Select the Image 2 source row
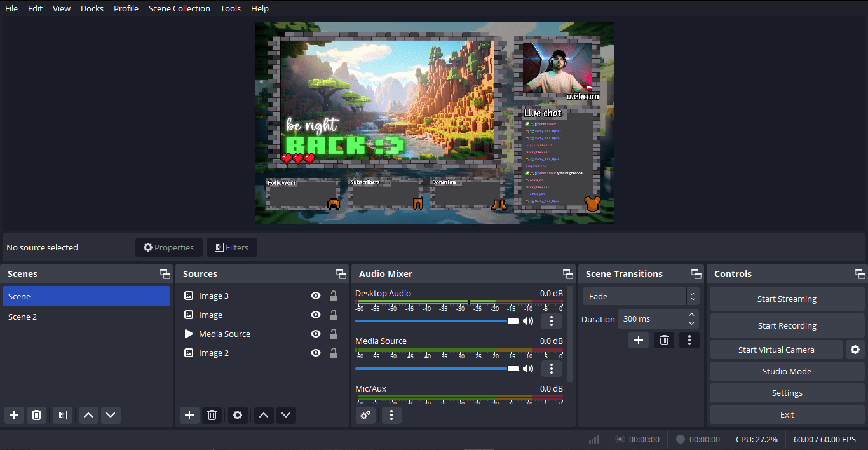 [261, 353]
